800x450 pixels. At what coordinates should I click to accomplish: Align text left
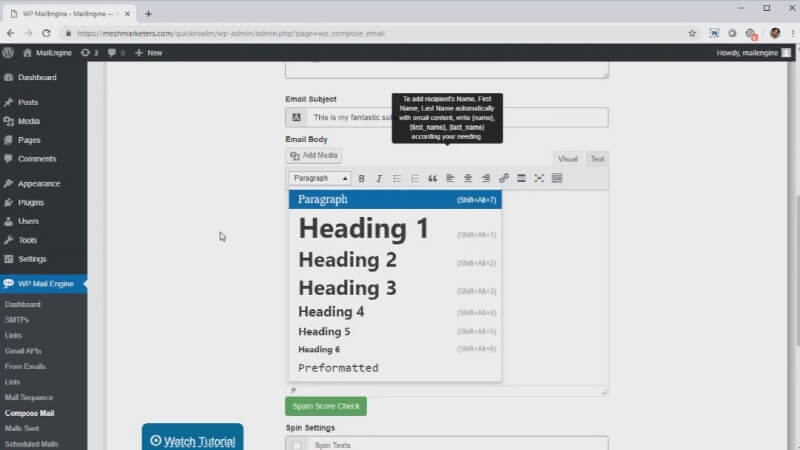point(450,179)
